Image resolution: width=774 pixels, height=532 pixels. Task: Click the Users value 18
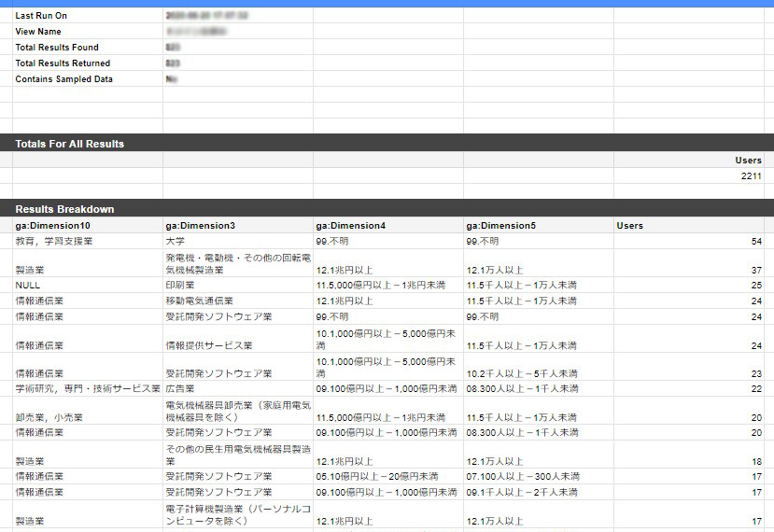coord(689,455)
